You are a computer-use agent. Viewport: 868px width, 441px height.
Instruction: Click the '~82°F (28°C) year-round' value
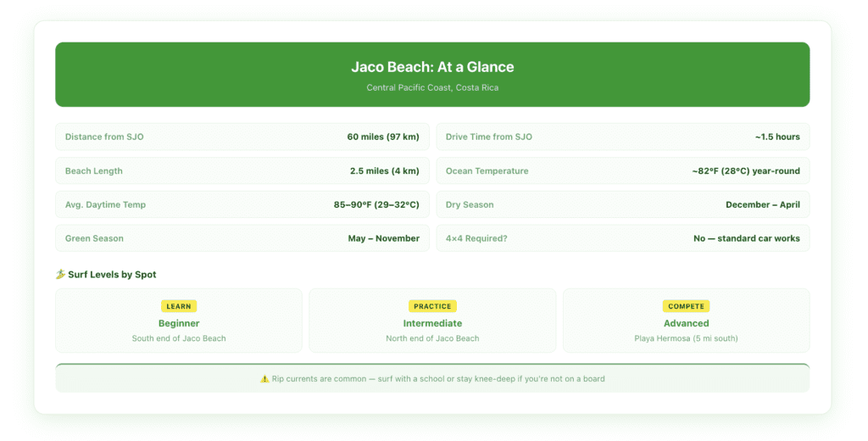coord(746,170)
